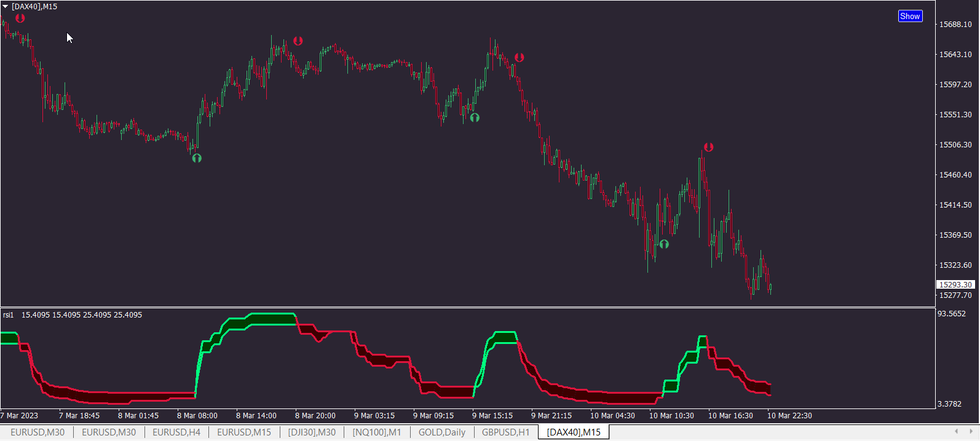Select the red sell arrow near 9 Mar 21:15
Image resolution: width=980 pixels, height=441 pixels.
pos(520,57)
